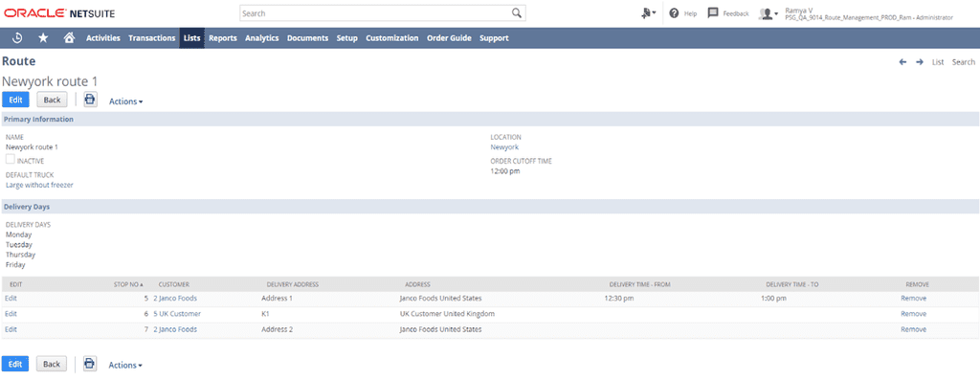Click the bottom Back button
The image size is (980, 380).
pyautogui.click(x=52, y=364)
